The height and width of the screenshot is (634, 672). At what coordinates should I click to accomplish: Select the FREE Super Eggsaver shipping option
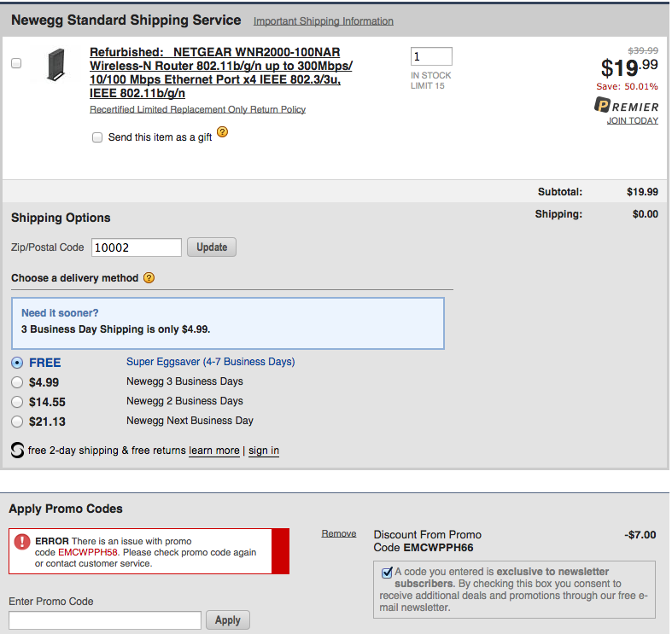(17, 363)
